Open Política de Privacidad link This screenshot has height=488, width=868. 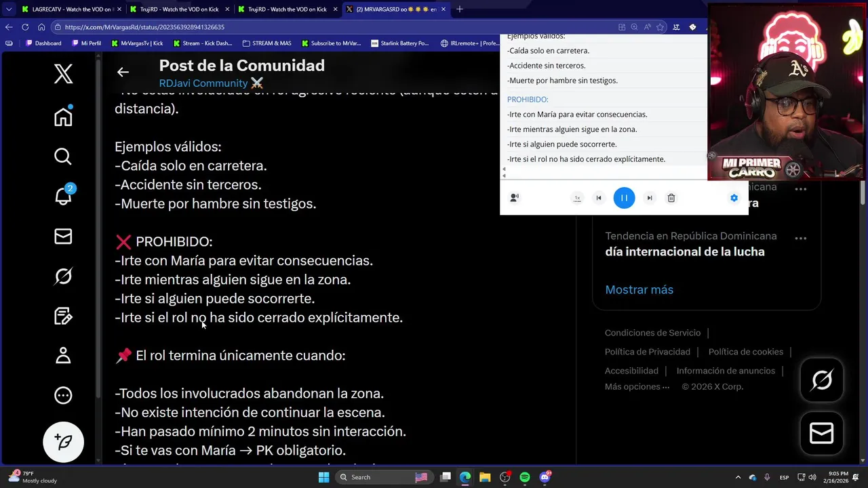[648, 352]
